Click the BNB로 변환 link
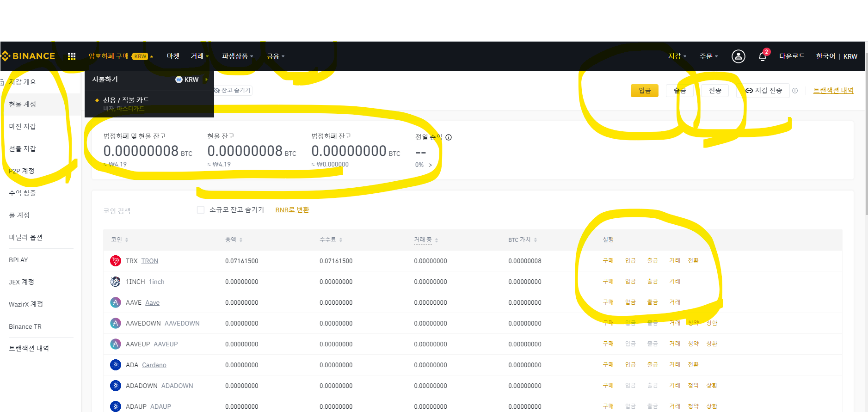This screenshot has width=868, height=412. click(x=292, y=210)
